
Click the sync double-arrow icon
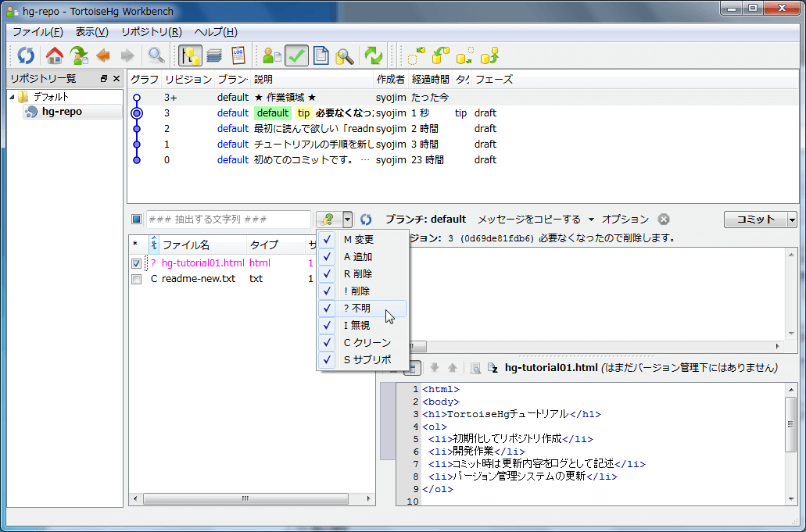pyautogui.click(x=374, y=55)
